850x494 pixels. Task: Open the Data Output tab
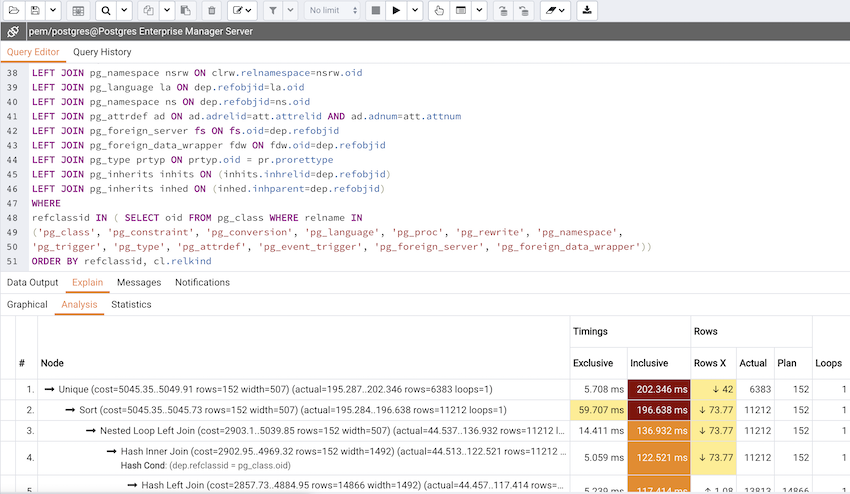(x=33, y=283)
